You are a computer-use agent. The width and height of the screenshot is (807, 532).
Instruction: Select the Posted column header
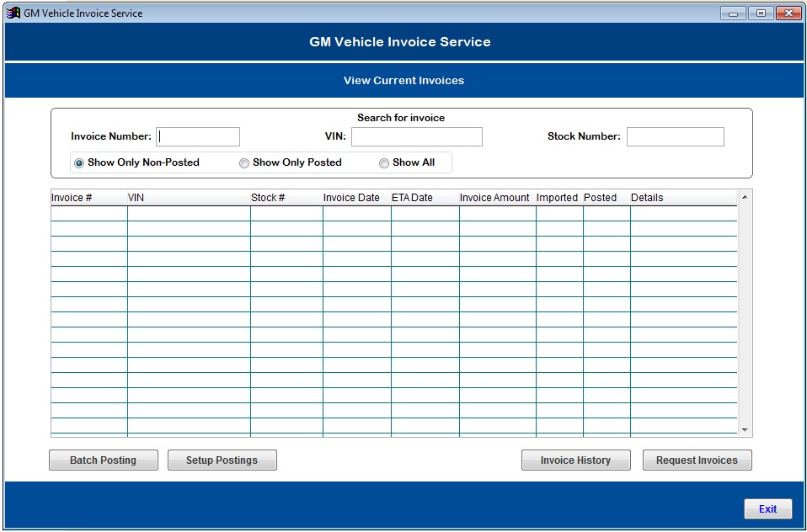coord(601,198)
